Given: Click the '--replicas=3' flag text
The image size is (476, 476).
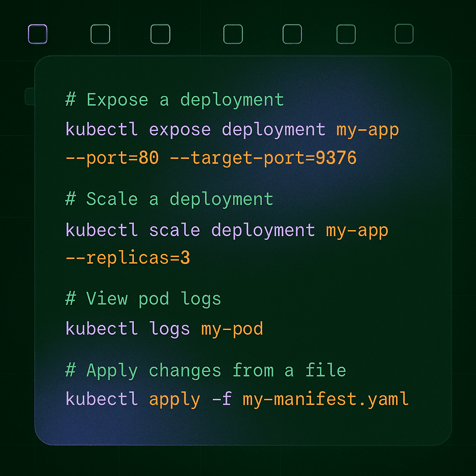Looking at the screenshot, I should 128,258.
